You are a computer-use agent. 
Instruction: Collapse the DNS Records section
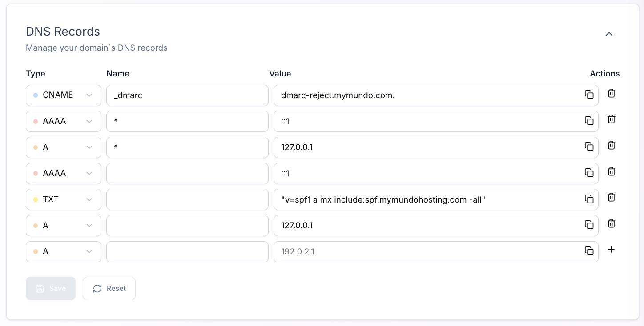tap(609, 34)
